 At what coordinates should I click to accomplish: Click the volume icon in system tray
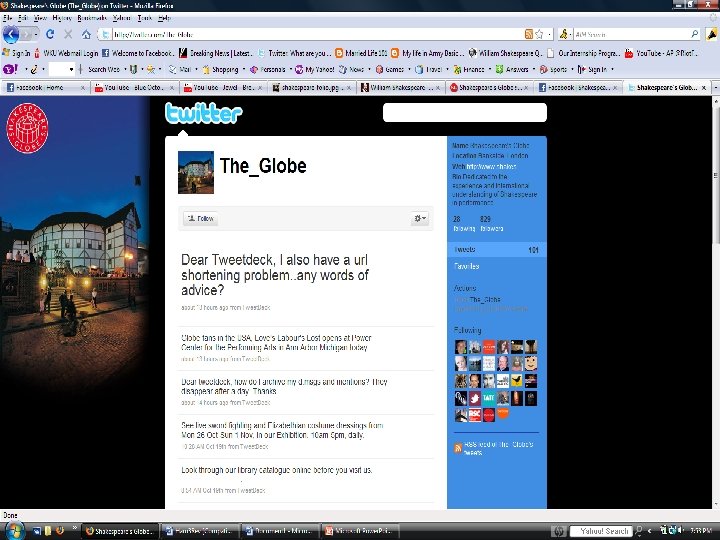[x=680, y=530]
